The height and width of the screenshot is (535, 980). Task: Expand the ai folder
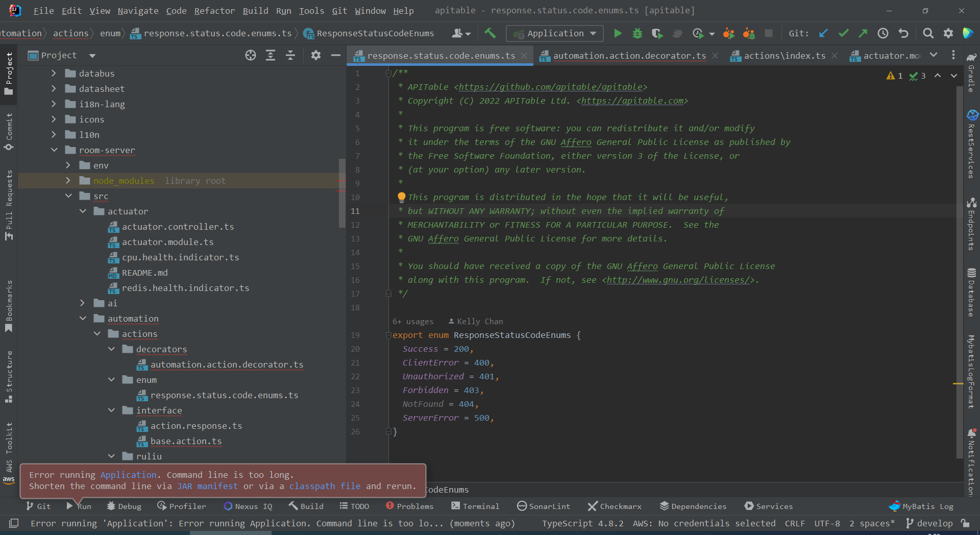tap(82, 303)
